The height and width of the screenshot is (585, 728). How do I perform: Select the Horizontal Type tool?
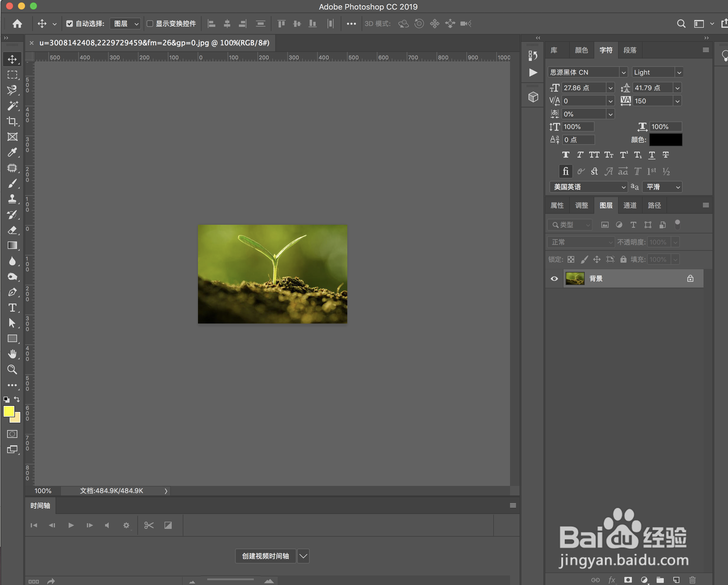pos(13,307)
